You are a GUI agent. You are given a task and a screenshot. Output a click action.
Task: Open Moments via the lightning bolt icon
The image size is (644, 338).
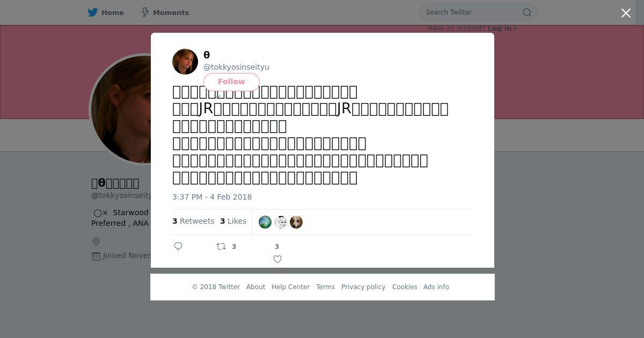click(x=145, y=12)
